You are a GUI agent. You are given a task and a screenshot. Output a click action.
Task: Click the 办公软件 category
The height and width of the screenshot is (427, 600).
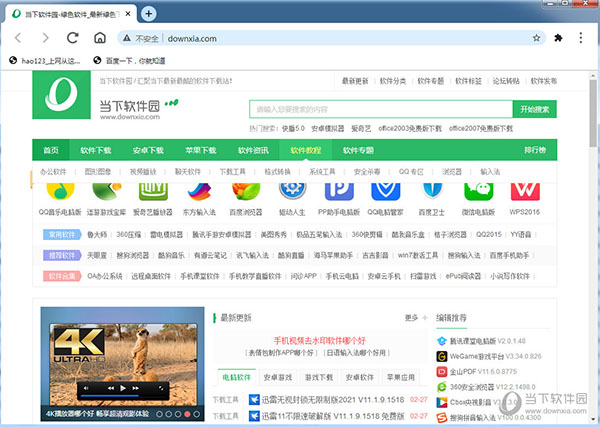53,172
